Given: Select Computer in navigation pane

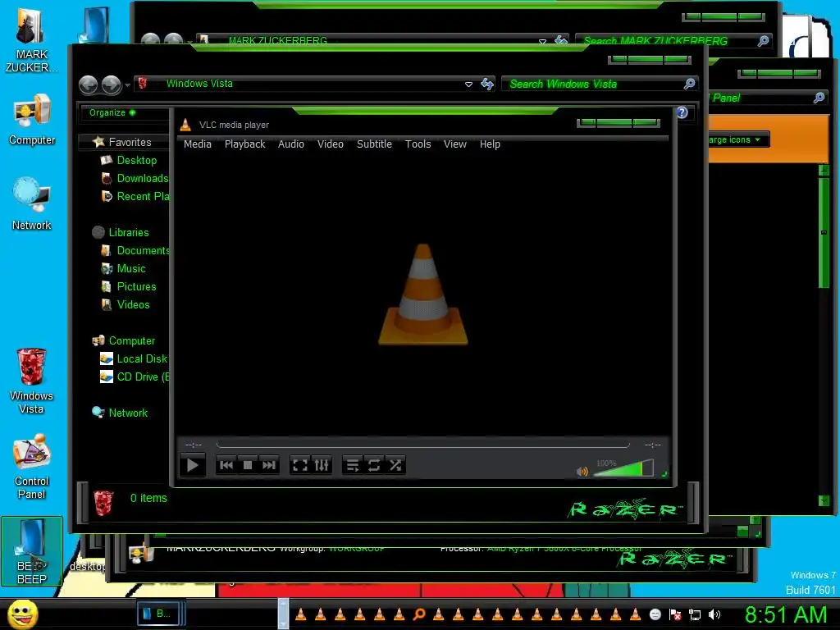Looking at the screenshot, I should pyautogui.click(x=123, y=340).
